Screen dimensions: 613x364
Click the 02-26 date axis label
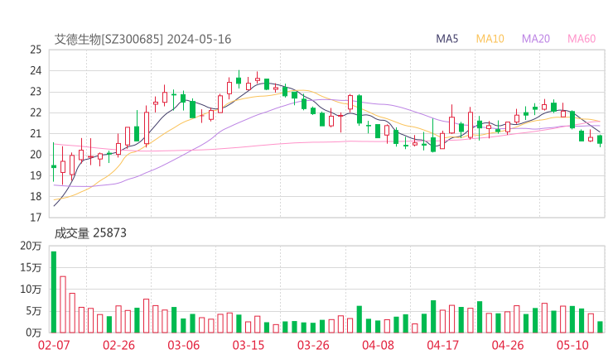pyautogui.click(x=118, y=345)
